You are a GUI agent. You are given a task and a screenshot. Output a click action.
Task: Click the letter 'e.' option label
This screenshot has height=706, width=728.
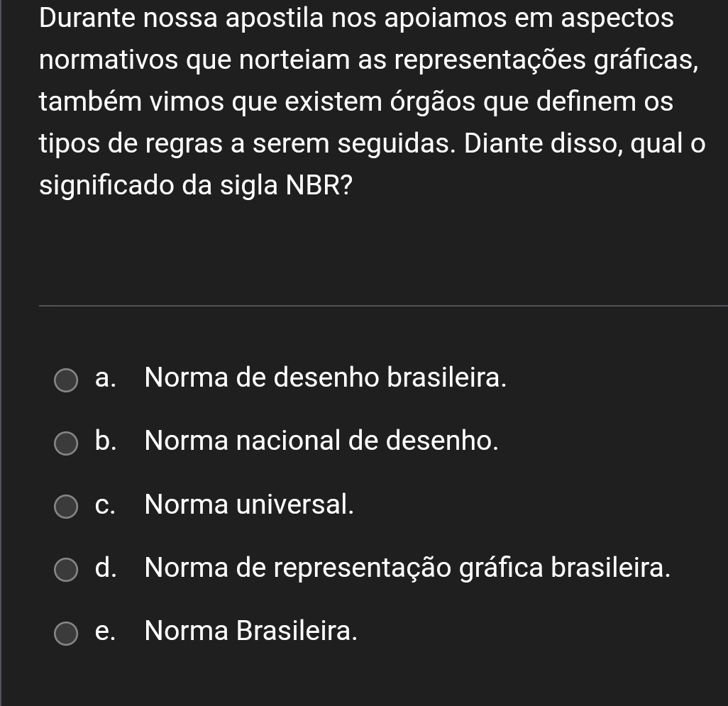(x=105, y=631)
